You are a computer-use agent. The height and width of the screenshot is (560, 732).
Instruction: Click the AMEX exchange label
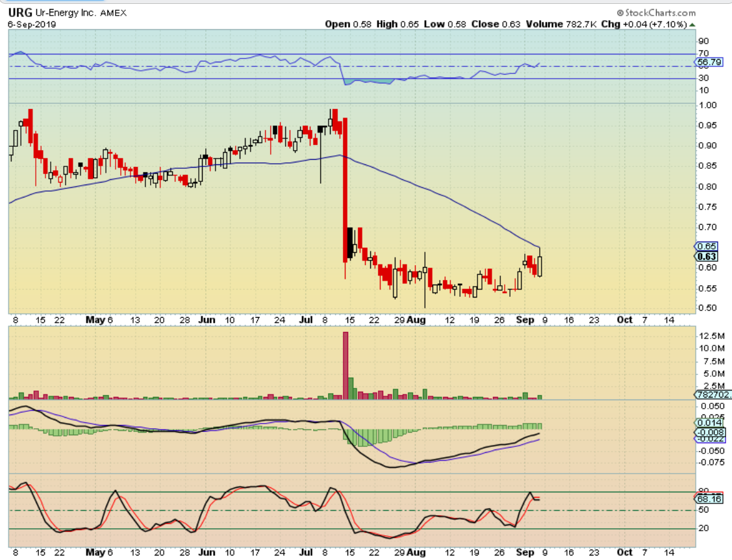(x=114, y=13)
